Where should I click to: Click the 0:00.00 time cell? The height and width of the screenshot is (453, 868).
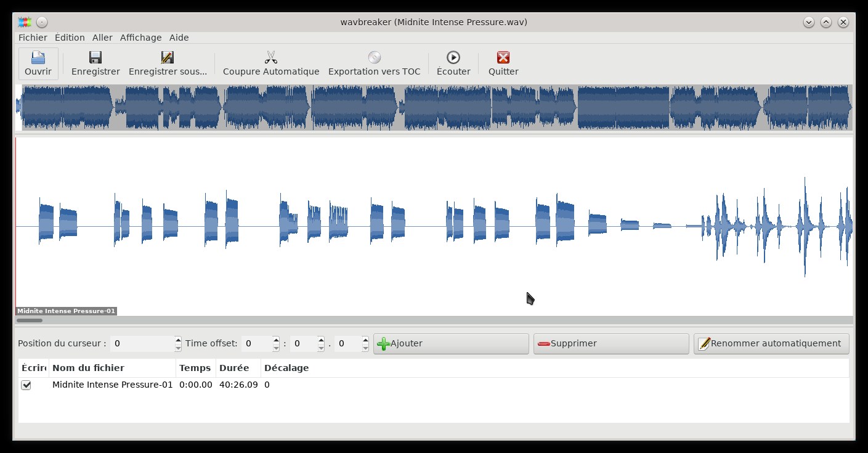tap(196, 385)
